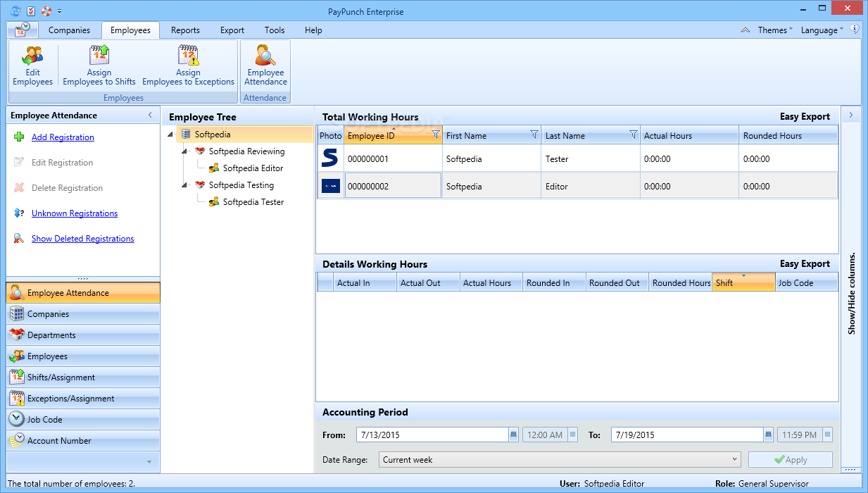This screenshot has width=868, height=493.
Task: Open the Help tab
Action: [x=313, y=30]
